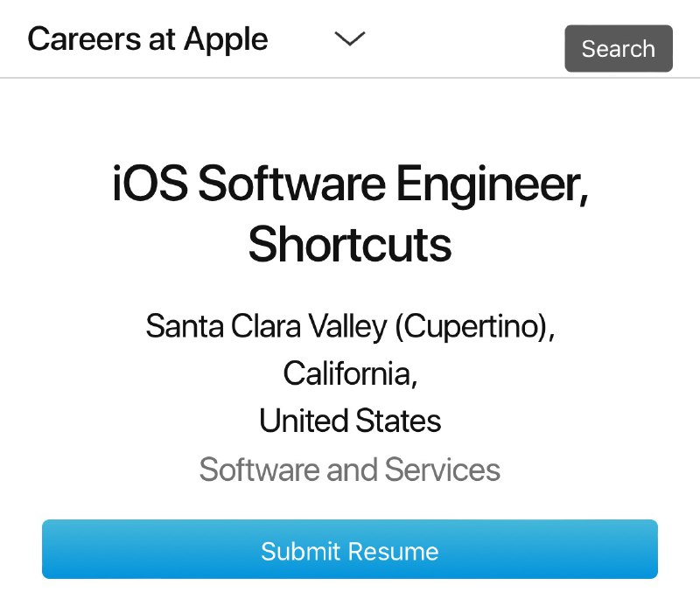Screen dimensions: 700x599
Task: Click the word Shortcuts in the job title
Action: tap(350, 245)
